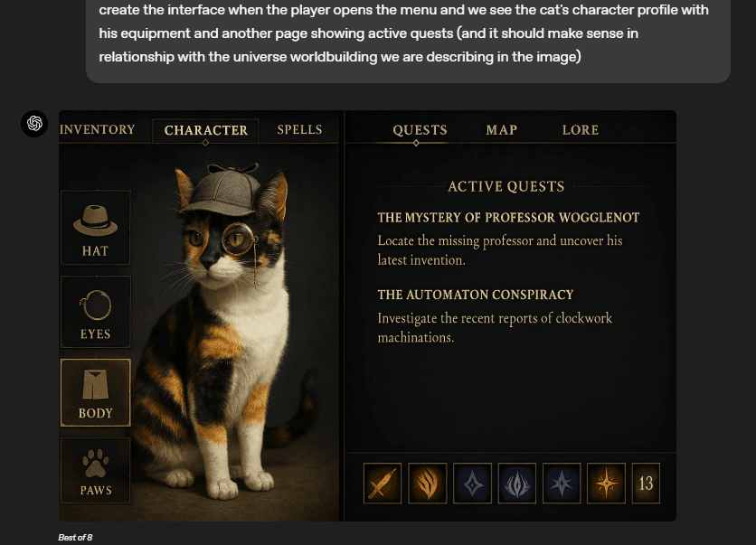Switch to the CHARACTER tab

[206, 130]
